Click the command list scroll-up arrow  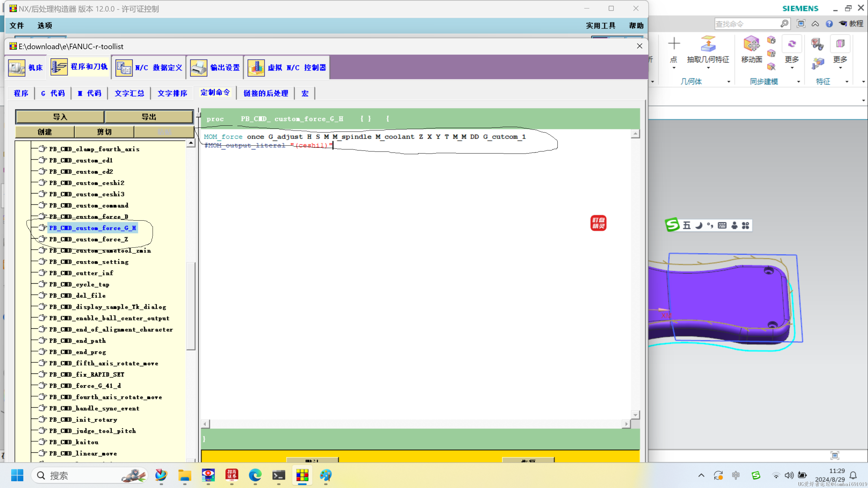191,143
